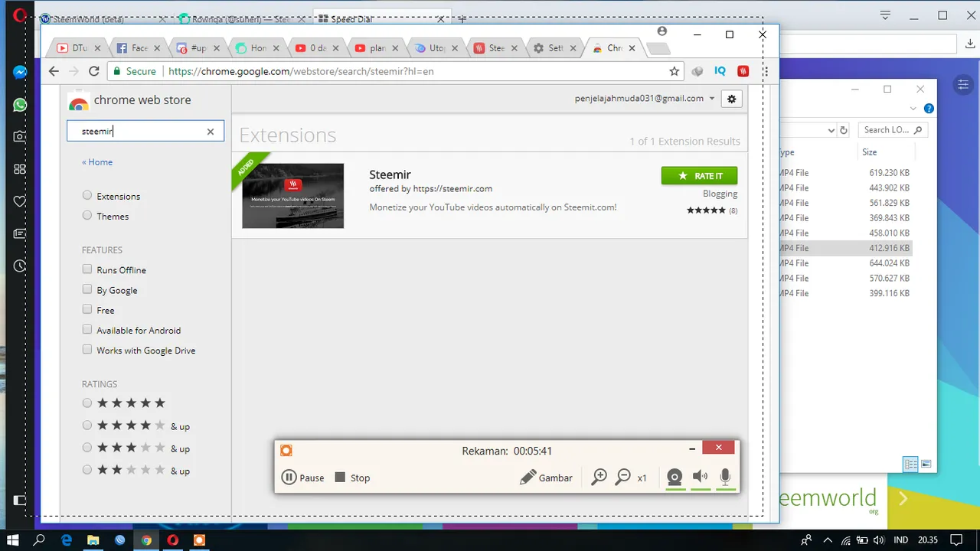
Task: Click the grey extension icon beside the bookmark star
Action: [697, 71]
